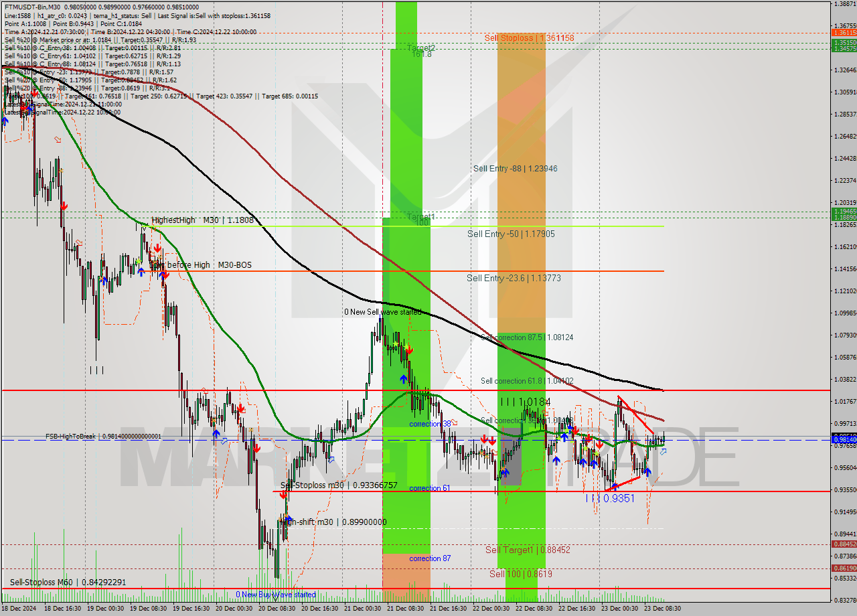
Task: Click the '161.8' label under Target2
Action: tap(421, 54)
